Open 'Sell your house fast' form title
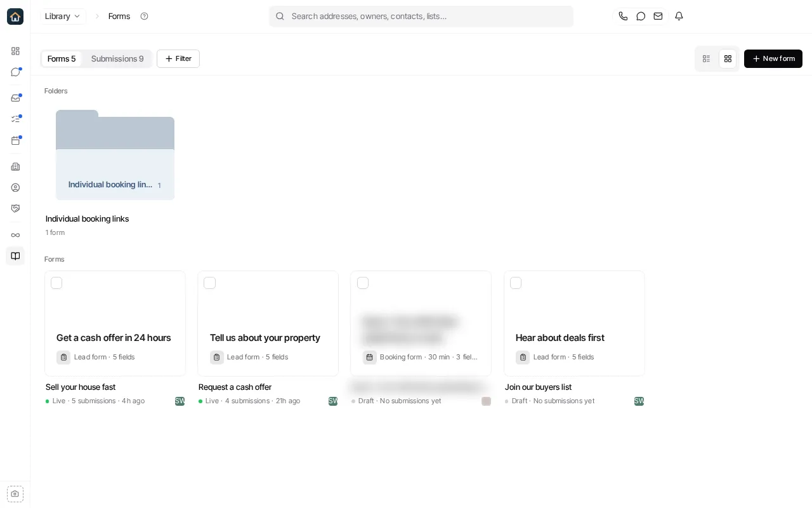 81,387
